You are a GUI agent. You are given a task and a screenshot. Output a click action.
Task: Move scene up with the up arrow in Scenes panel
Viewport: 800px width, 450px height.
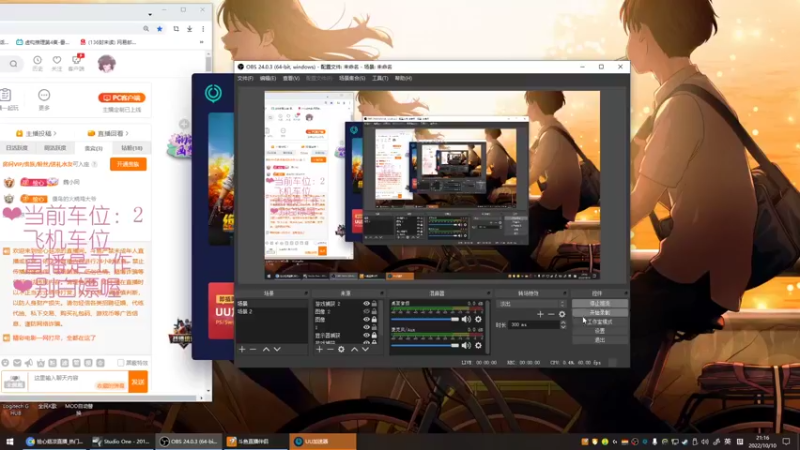(x=266, y=349)
